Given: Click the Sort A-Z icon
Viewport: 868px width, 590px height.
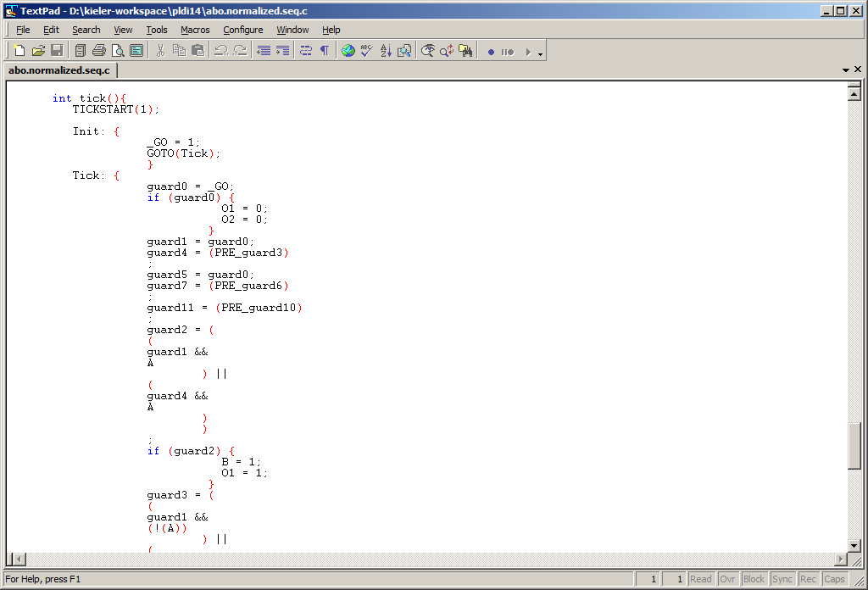Looking at the screenshot, I should [x=386, y=51].
